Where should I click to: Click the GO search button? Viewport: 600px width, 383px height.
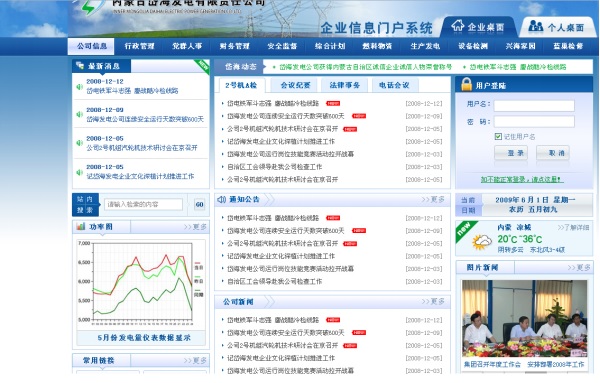coord(199,204)
